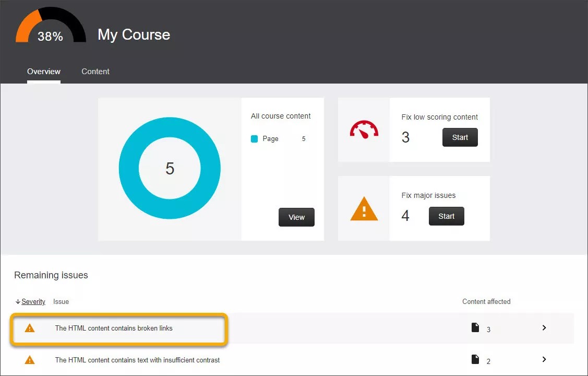The height and width of the screenshot is (376, 588).
Task: Click the Severity sort arrow
Action: pyautogui.click(x=18, y=301)
